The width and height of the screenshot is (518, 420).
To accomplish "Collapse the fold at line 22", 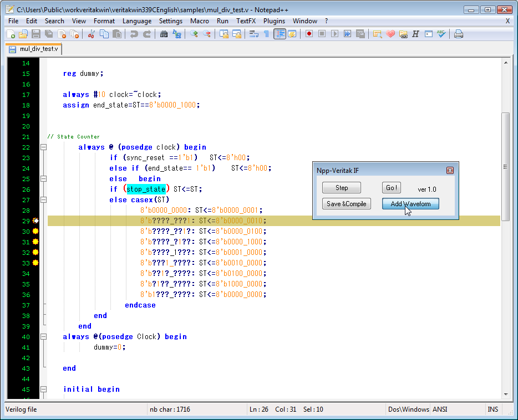I will point(43,147).
